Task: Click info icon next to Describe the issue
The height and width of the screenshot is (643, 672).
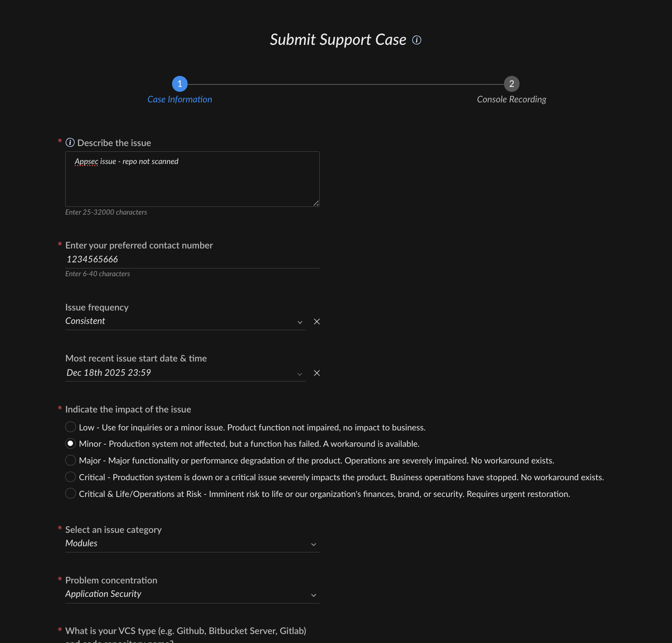Action: (x=70, y=142)
